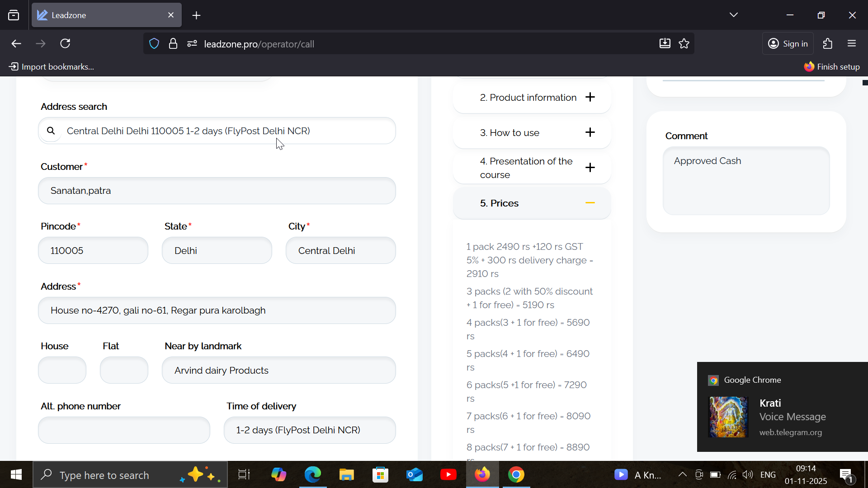Collapse the Prices section
868x488 pixels.
pyautogui.click(x=590, y=203)
